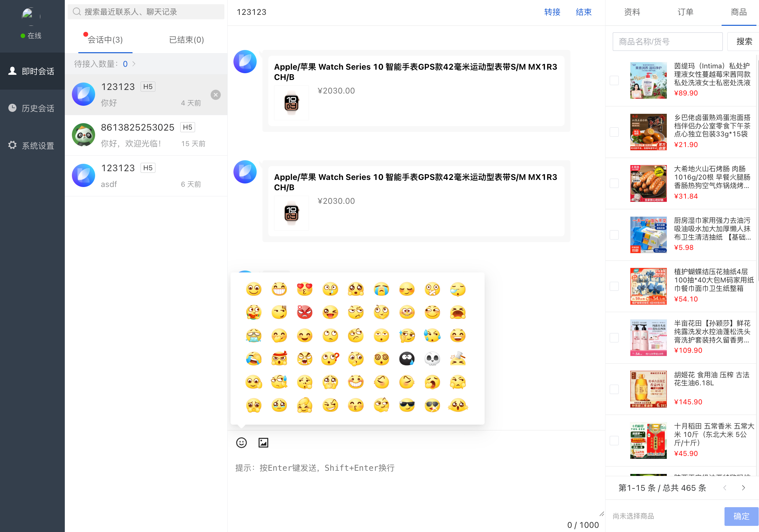Open the 商品 tab
Screen dimensions: 759x532
tap(738, 12)
